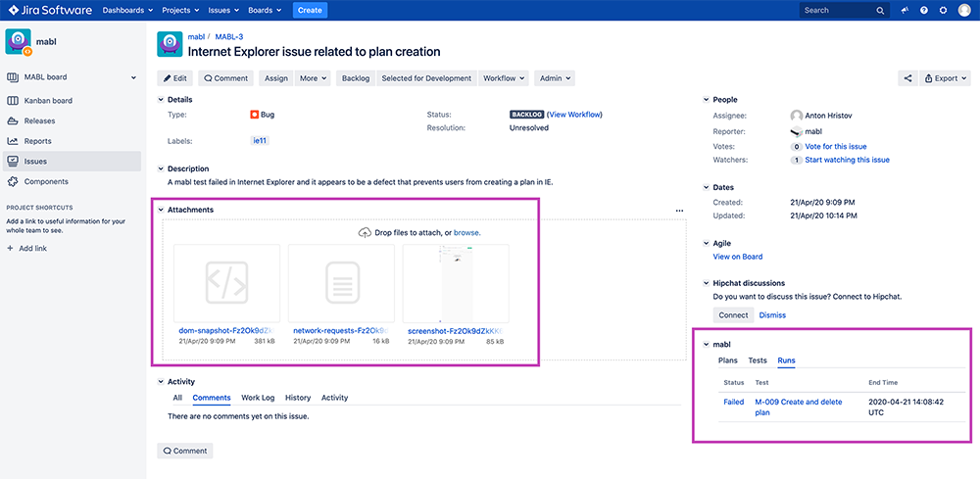This screenshot has width=980, height=479.
Task: Collapse the Hipchat discussions section
Action: [x=707, y=283]
